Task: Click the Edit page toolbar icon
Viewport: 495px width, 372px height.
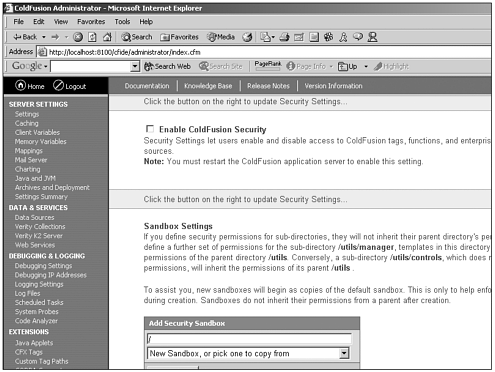Action: coord(299,37)
